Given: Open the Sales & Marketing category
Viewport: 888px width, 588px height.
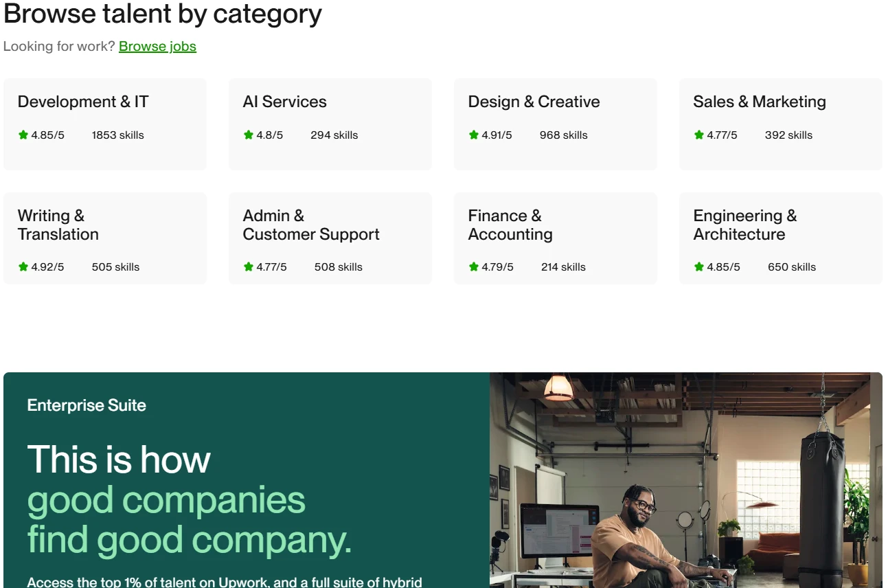Looking at the screenshot, I should point(780,124).
